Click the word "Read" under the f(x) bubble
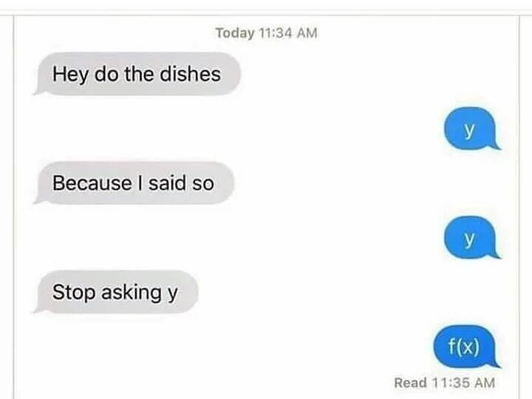The height and width of the screenshot is (399, 532). [x=411, y=383]
